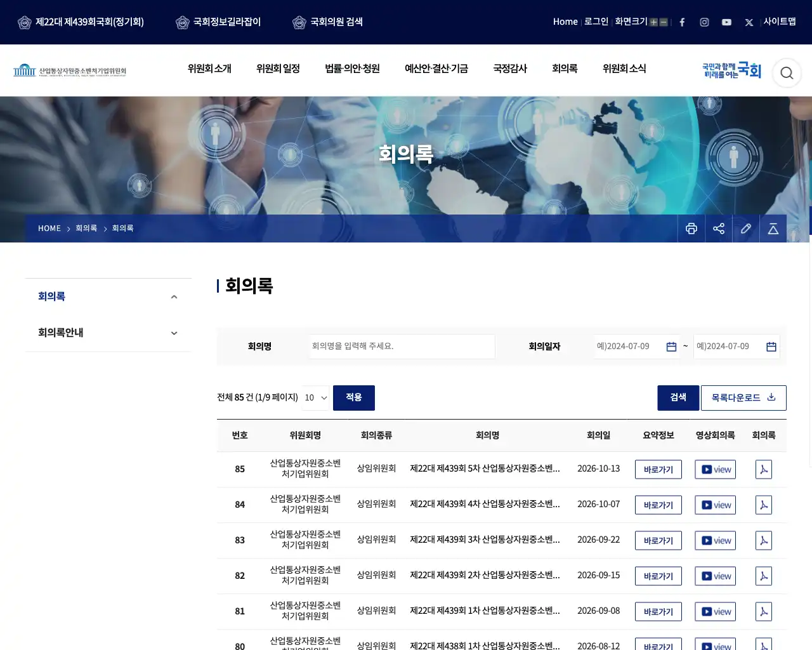Play video view for row 85

(716, 470)
